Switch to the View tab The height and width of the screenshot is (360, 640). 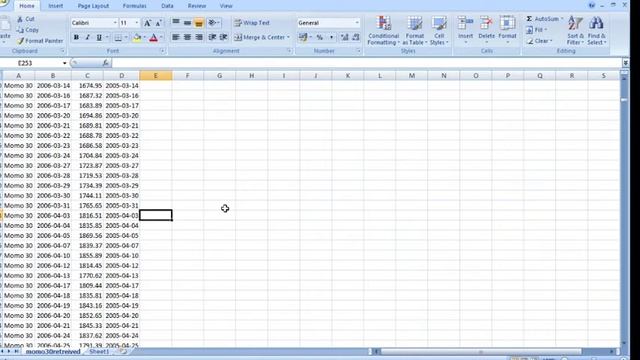[x=226, y=6]
